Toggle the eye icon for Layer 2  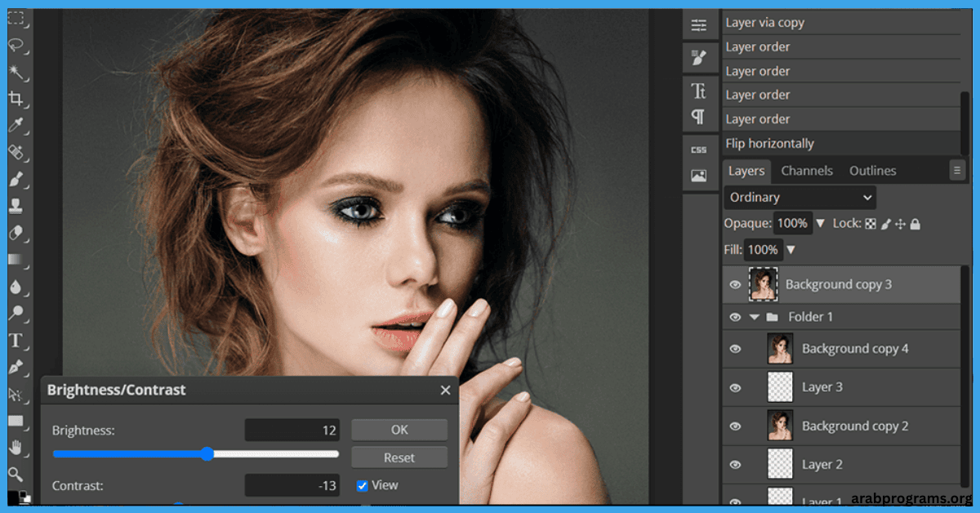[x=735, y=464]
